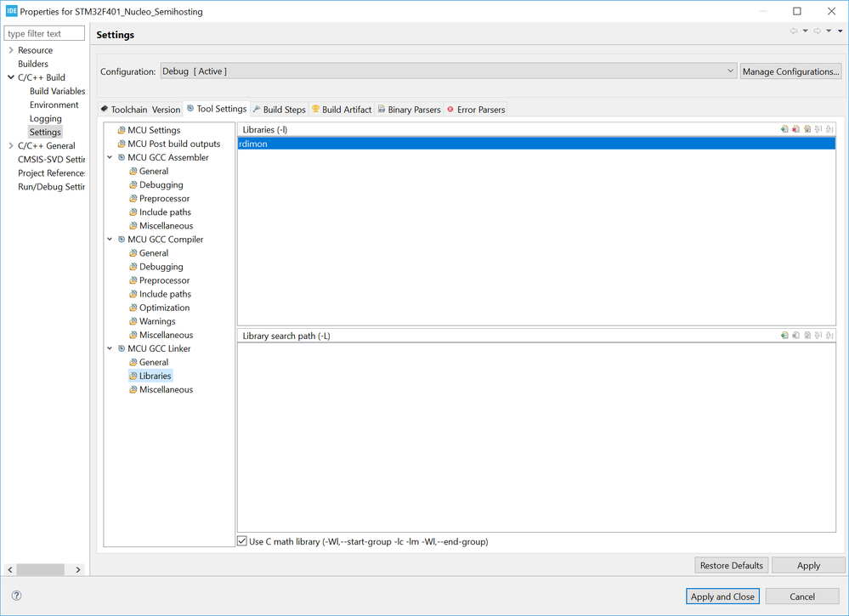849x616 pixels.
Task: Click Add icon in Library search path toolbar
Action: point(784,336)
